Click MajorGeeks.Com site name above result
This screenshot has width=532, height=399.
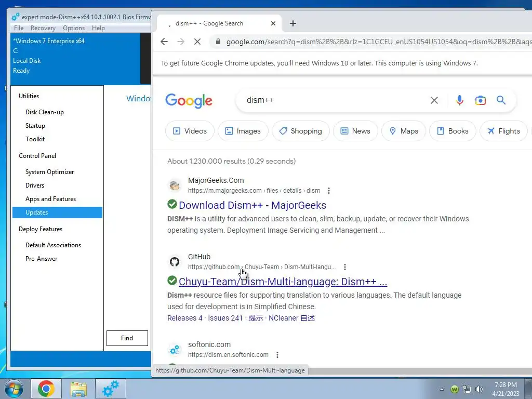216,180
